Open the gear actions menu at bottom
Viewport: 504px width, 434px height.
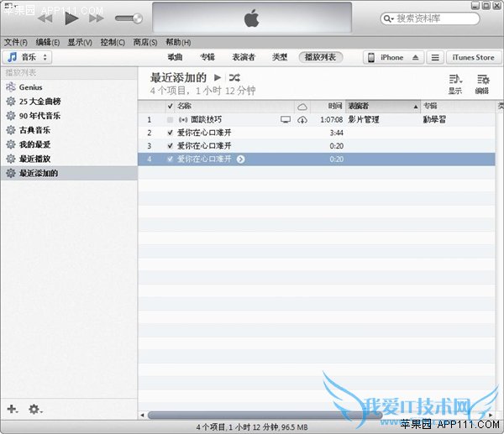(35, 410)
